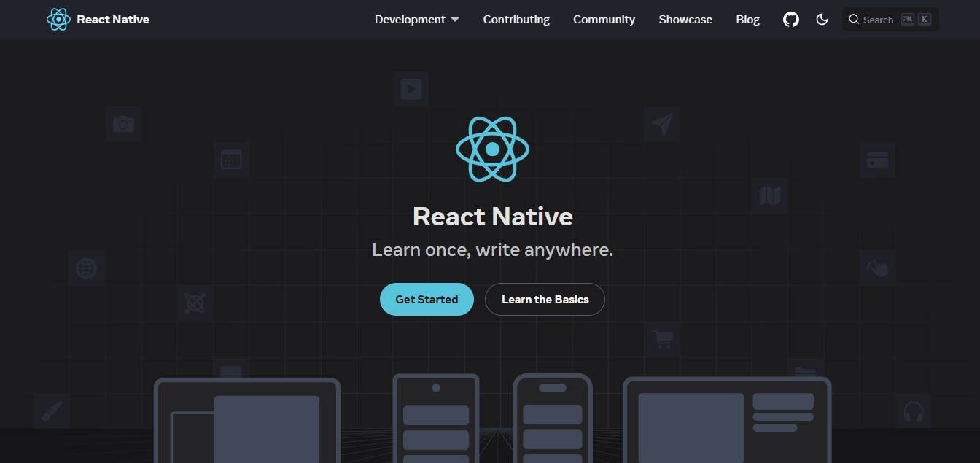Image resolution: width=980 pixels, height=463 pixels.
Task: Click the laptop device illustration
Action: [247, 421]
